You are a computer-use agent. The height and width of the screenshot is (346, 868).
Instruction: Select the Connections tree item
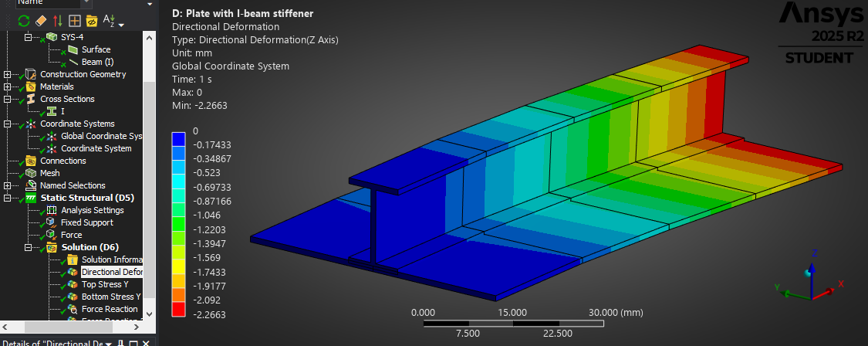click(63, 161)
